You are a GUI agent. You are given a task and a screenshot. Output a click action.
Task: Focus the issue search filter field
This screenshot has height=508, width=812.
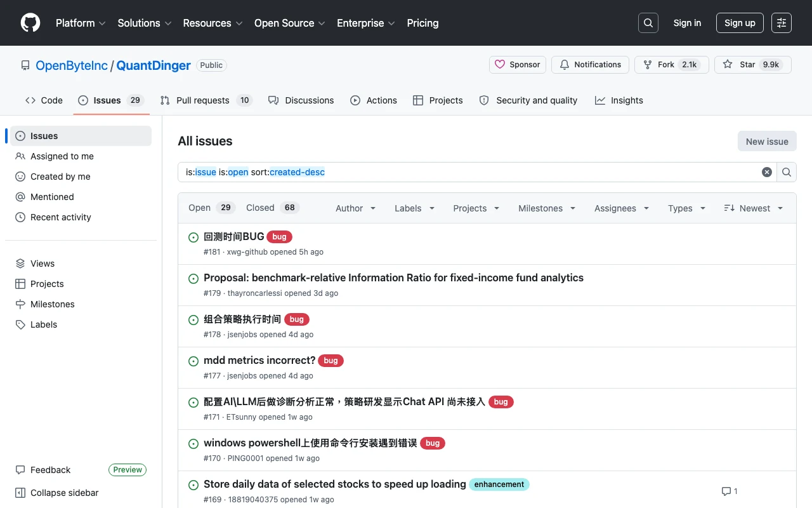pos(469,172)
